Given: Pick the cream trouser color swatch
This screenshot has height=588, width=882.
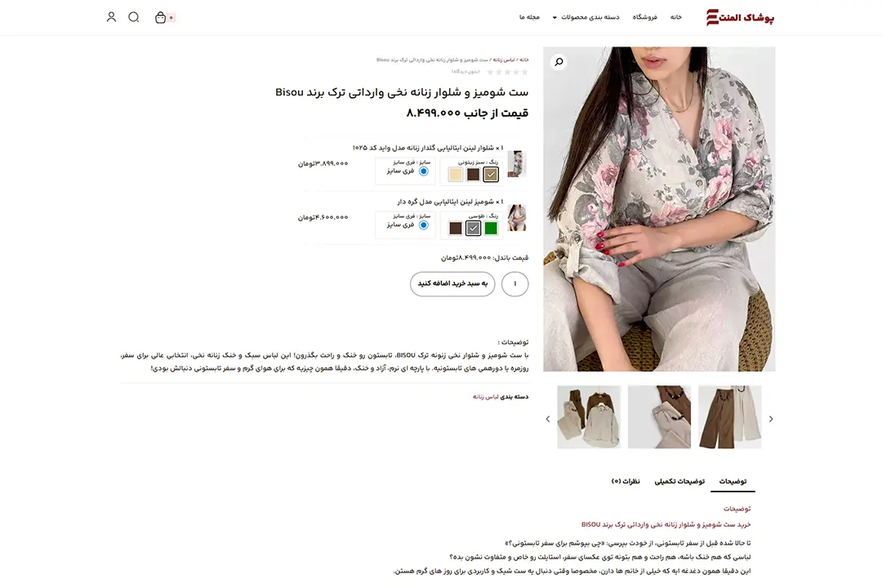Looking at the screenshot, I should 455,175.
